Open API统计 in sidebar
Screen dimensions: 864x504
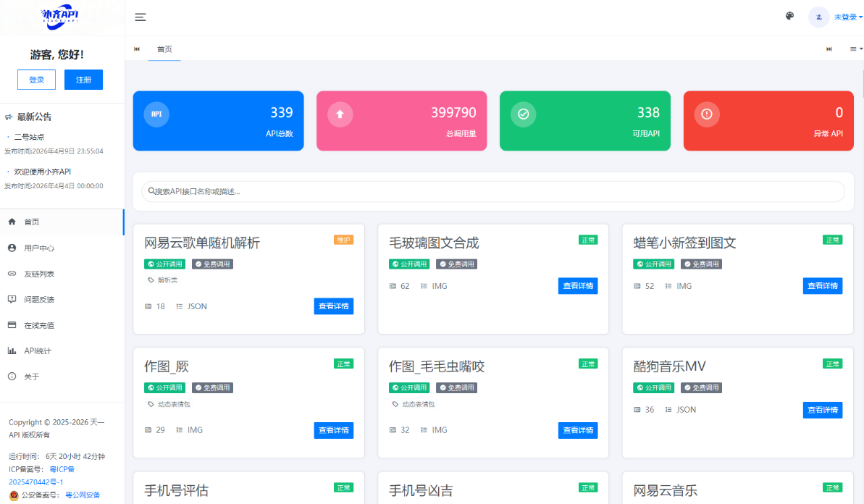click(x=62, y=351)
